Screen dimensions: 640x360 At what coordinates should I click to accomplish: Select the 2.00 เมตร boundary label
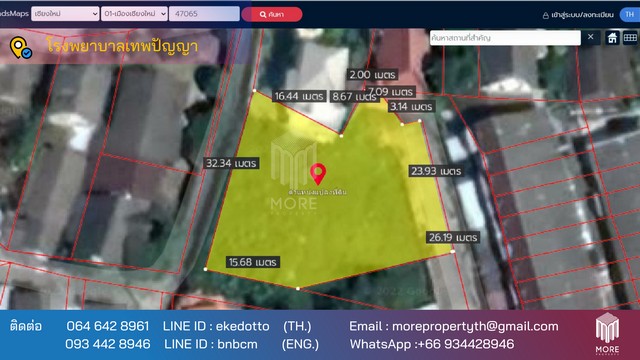tap(372, 75)
